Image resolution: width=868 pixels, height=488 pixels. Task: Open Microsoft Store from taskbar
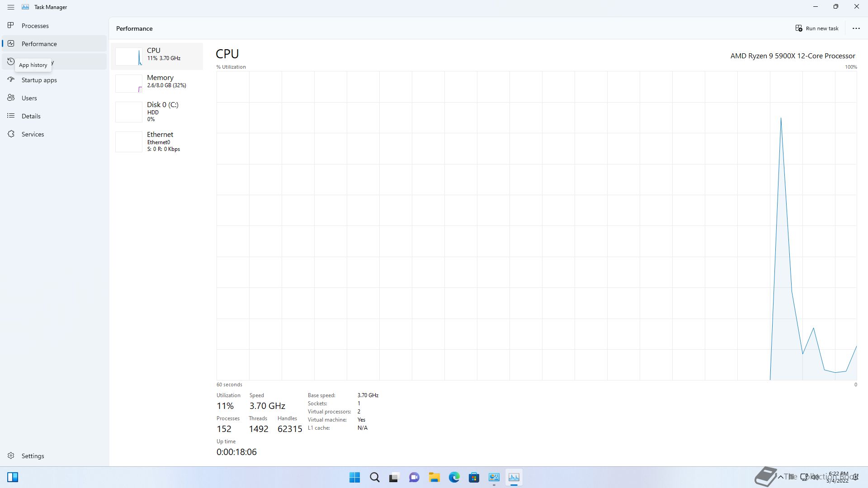coord(474,477)
